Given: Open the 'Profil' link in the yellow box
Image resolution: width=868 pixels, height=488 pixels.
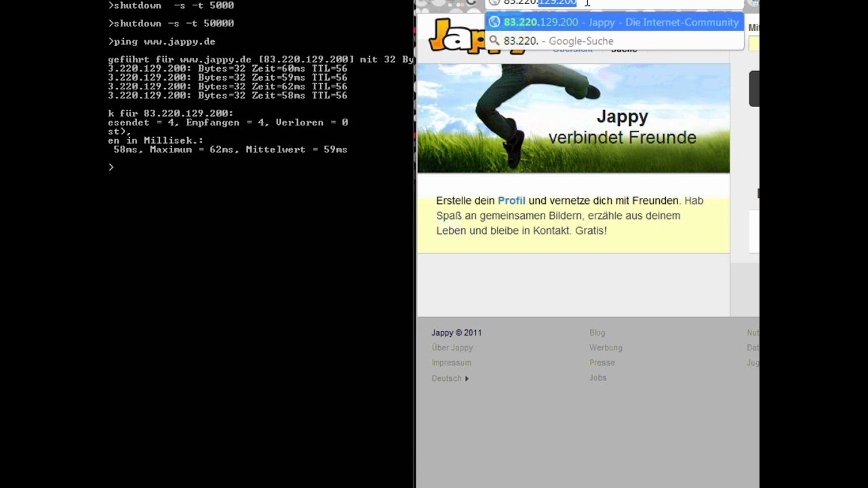Looking at the screenshot, I should 511,201.
